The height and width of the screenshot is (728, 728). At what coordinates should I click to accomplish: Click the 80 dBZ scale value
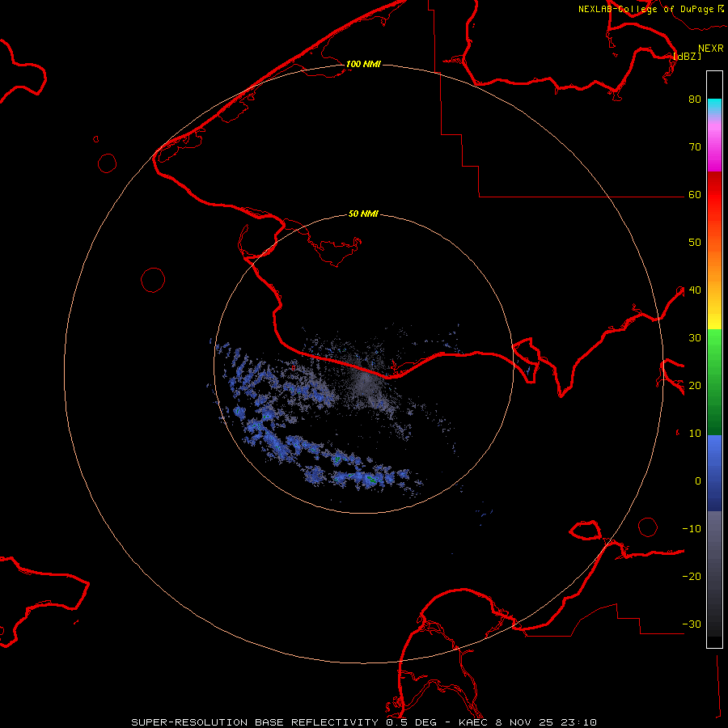coord(695,99)
